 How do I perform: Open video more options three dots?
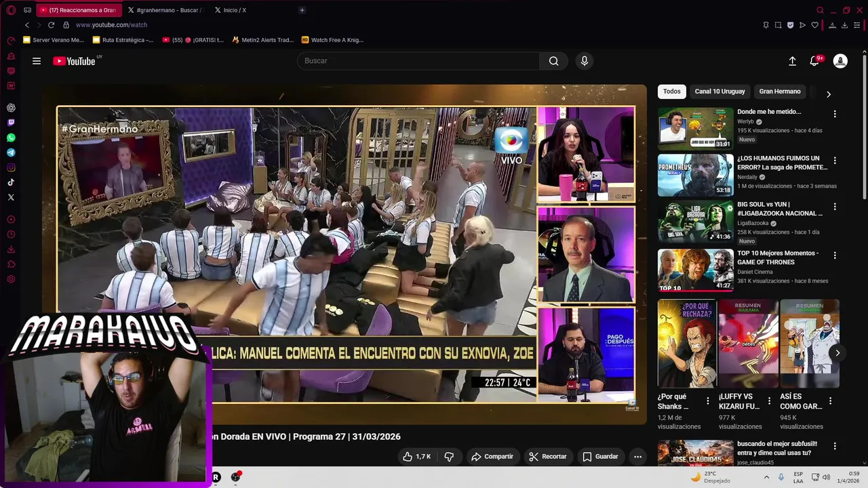point(637,457)
